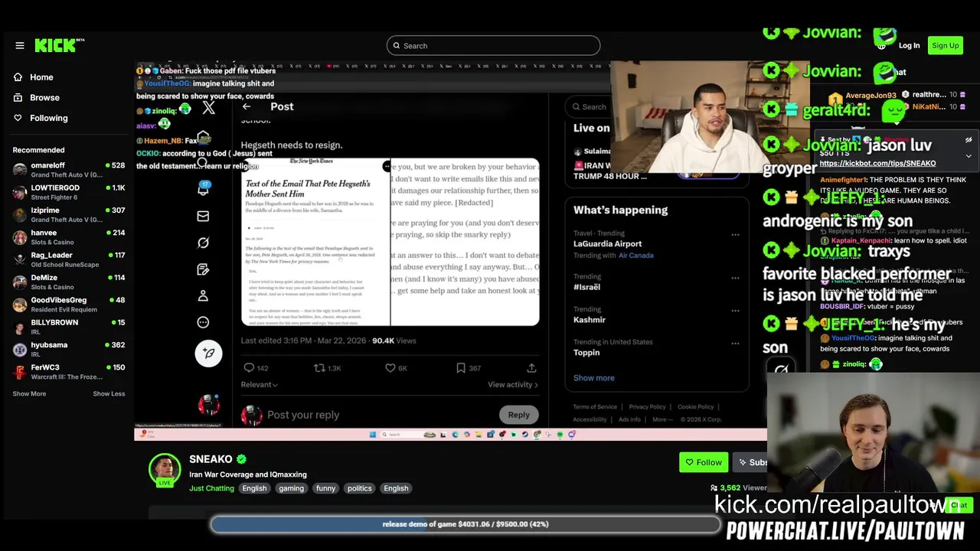Viewport: 980px width, 551px height.
Task: Open Privacy Policy link
Action: [x=647, y=407]
